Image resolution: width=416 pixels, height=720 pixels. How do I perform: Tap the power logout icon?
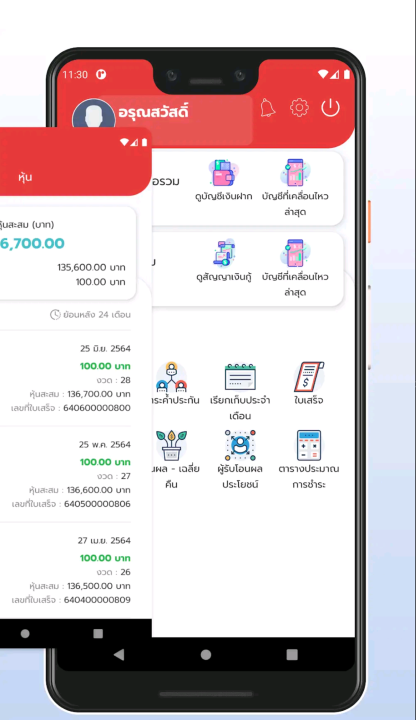pyautogui.click(x=330, y=108)
